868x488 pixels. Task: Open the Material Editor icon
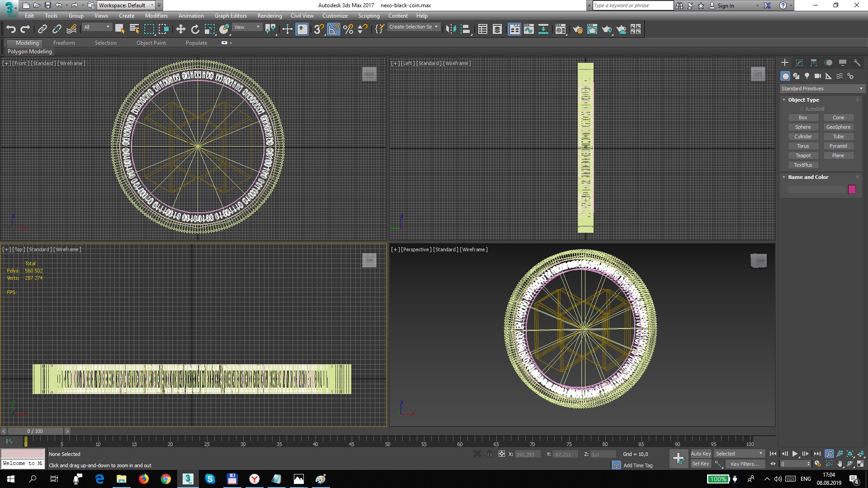[x=561, y=29]
